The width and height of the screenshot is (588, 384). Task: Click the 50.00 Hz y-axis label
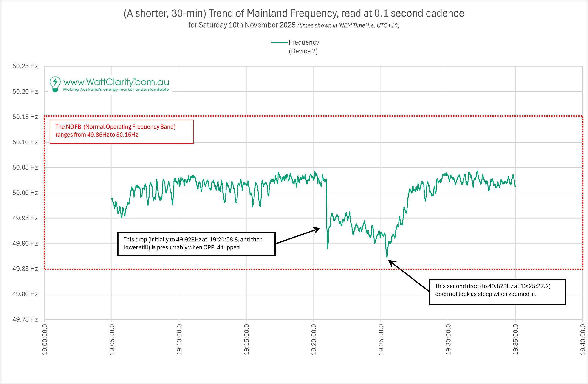[x=25, y=193]
